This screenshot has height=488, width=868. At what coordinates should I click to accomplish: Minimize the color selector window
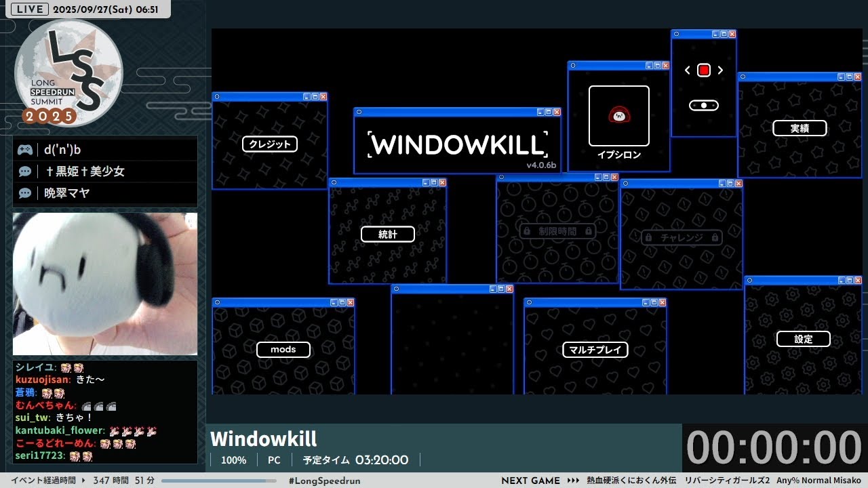(715, 34)
